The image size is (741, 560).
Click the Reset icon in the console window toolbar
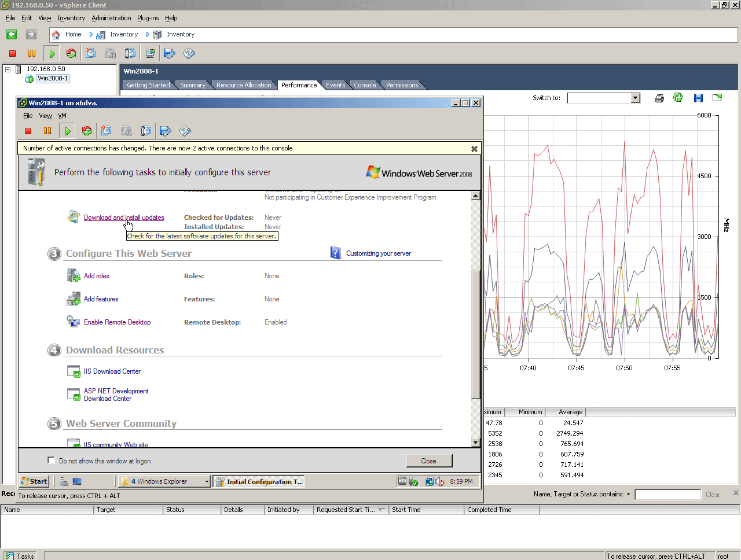point(87,131)
